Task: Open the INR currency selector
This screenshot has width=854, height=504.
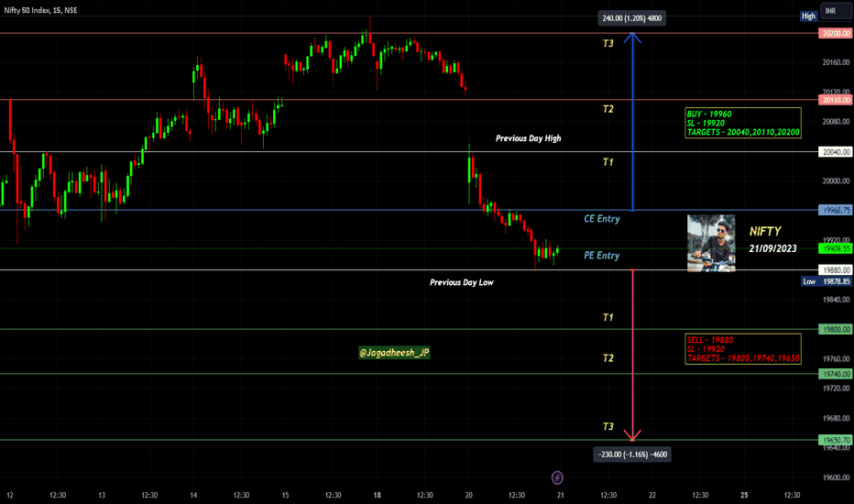Action: 836,11
